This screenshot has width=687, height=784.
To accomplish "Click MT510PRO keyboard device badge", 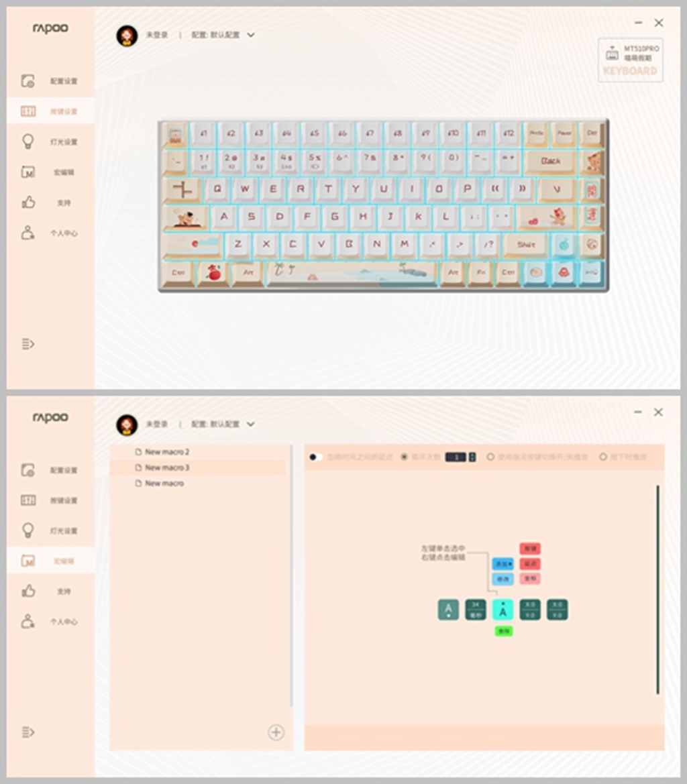I will click(630, 60).
